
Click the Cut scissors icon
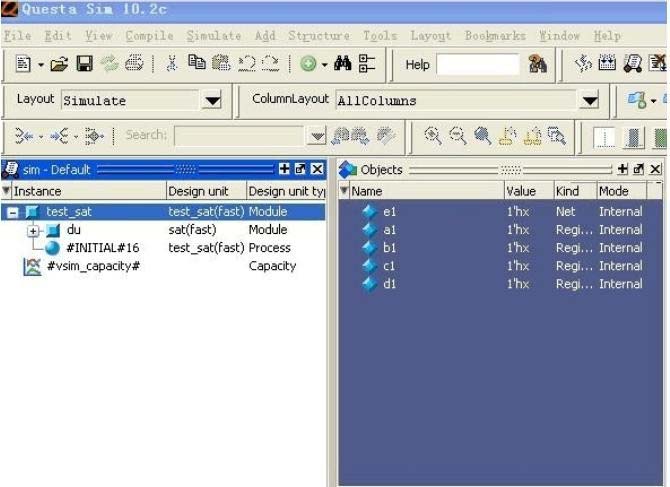pos(172,64)
